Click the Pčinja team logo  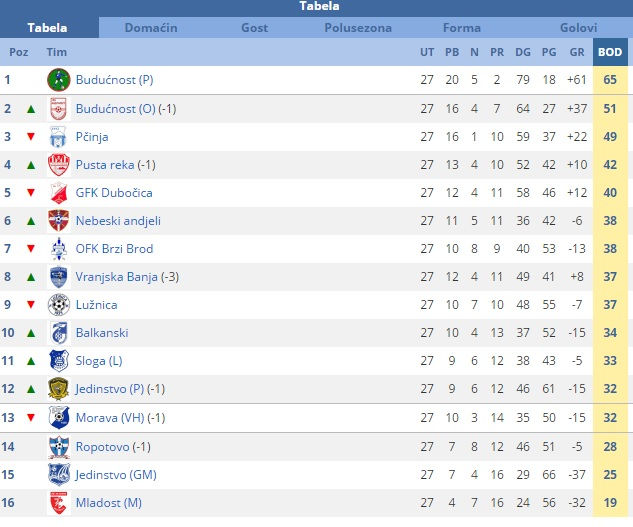(x=59, y=137)
